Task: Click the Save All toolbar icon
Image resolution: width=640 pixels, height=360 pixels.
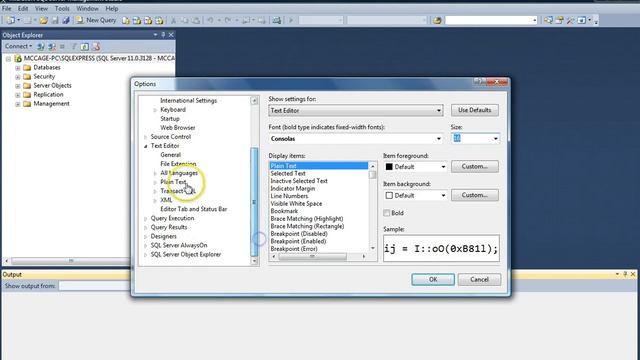Action: coord(65,20)
